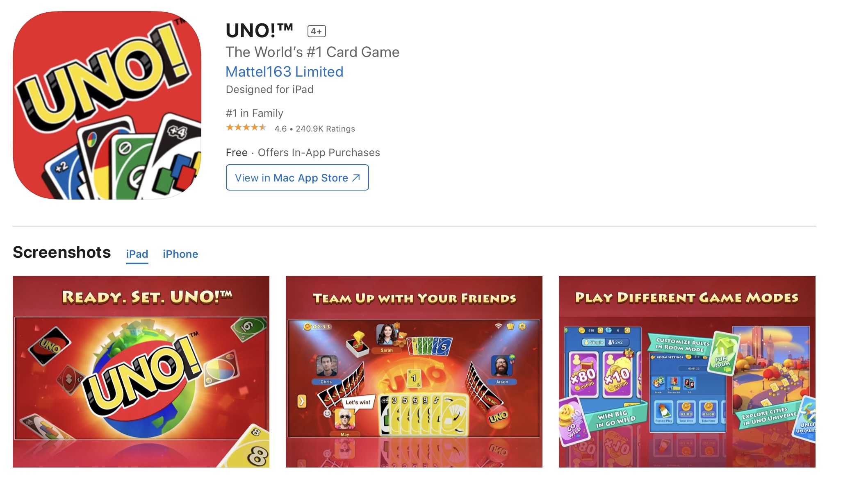
Task: Open the Mattel163 Limited developer link
Action: point(285,72)
